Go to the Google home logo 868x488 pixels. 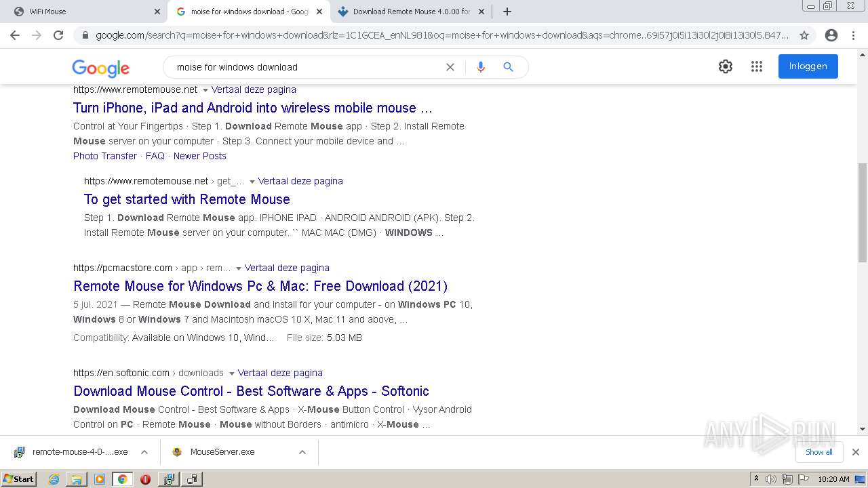100,68
